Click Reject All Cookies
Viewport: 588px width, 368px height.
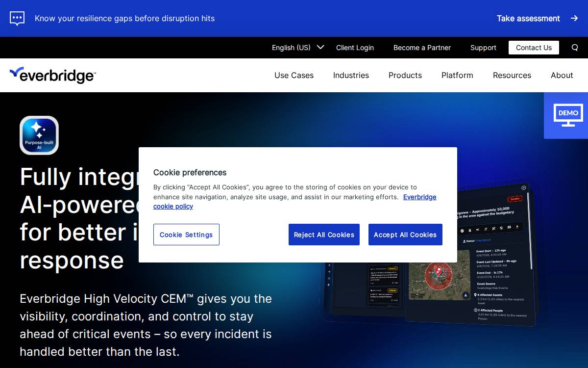[324, 235]
